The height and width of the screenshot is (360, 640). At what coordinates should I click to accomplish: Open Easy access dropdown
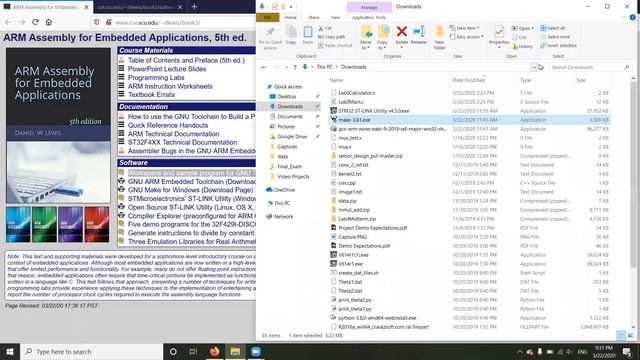[467, 37]
